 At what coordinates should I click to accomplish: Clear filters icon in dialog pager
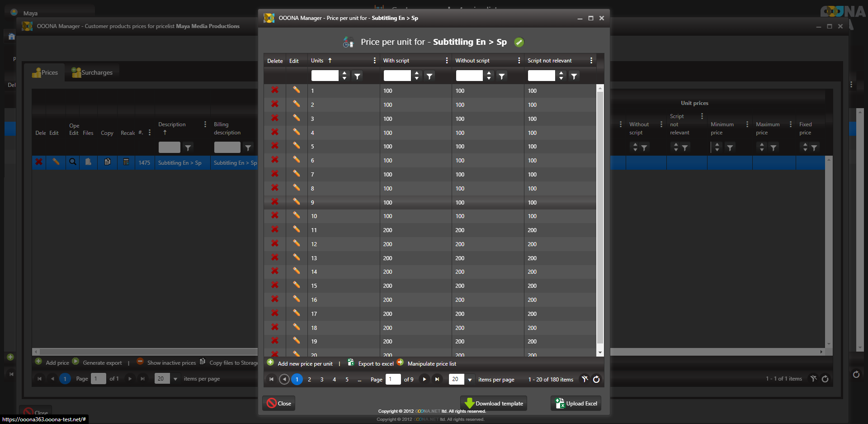tap(585, 379)
